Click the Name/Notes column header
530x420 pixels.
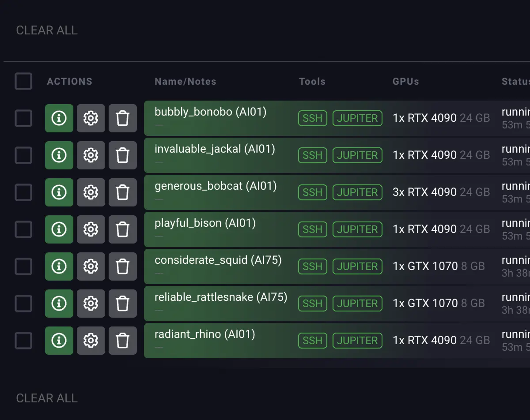click(185, 81)
